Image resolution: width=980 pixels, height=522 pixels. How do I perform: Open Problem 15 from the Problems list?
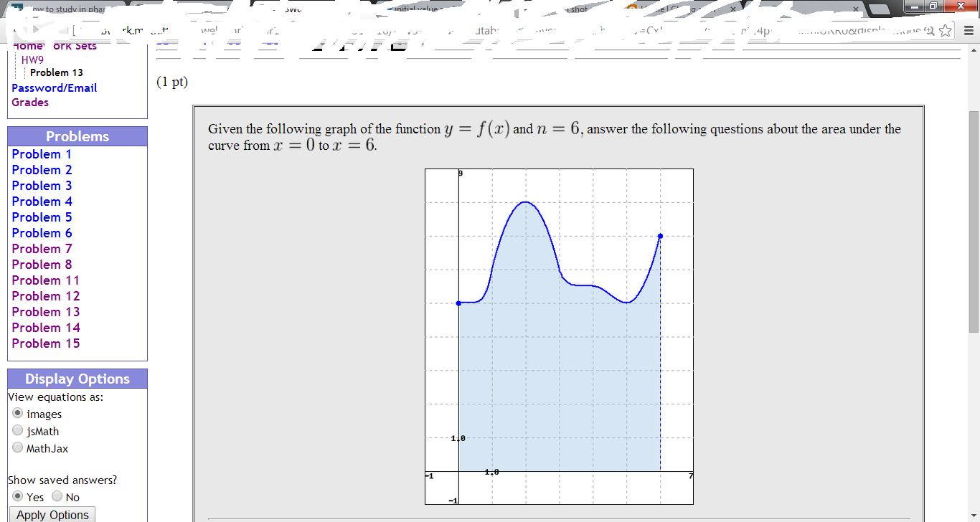pos(45,343)
